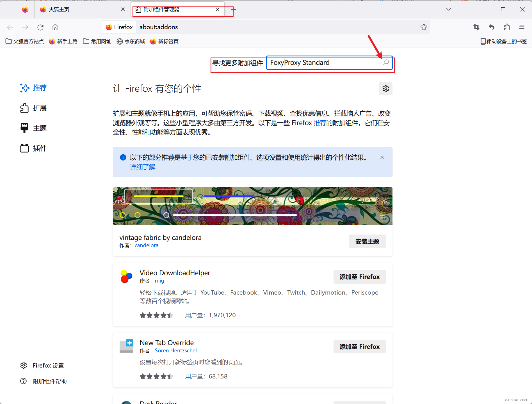The image size is (532, 404).
Task: Click the undo arrow toolbar icon
Action: click(492, 27)
